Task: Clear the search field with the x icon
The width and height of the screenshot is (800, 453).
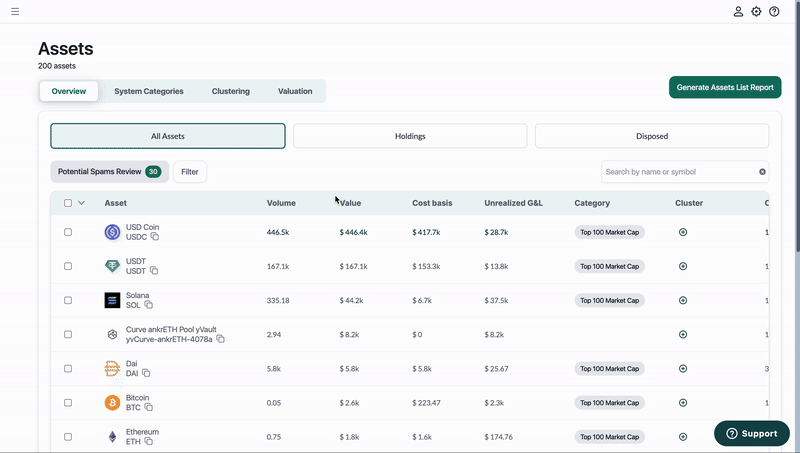Action: coord(762,172)
